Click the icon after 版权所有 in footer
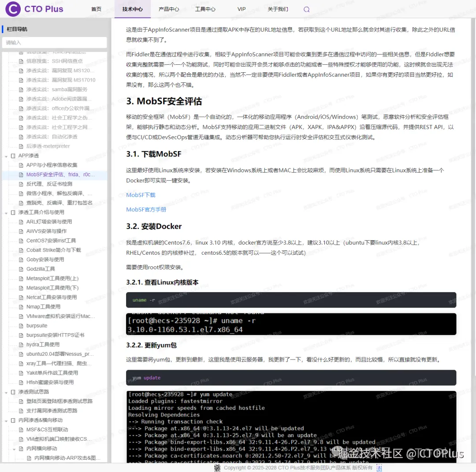The height and width of the screenshot is (472, 476). [x=379, y=468]
